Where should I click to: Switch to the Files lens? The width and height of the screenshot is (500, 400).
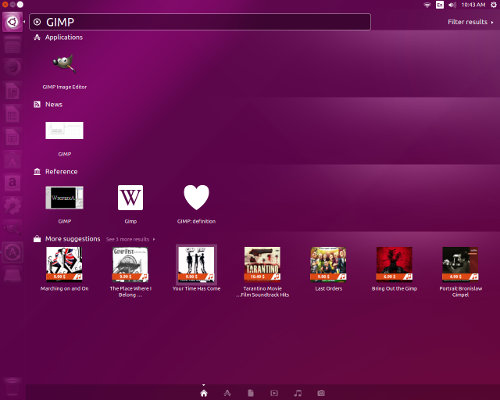pos(251,393)
